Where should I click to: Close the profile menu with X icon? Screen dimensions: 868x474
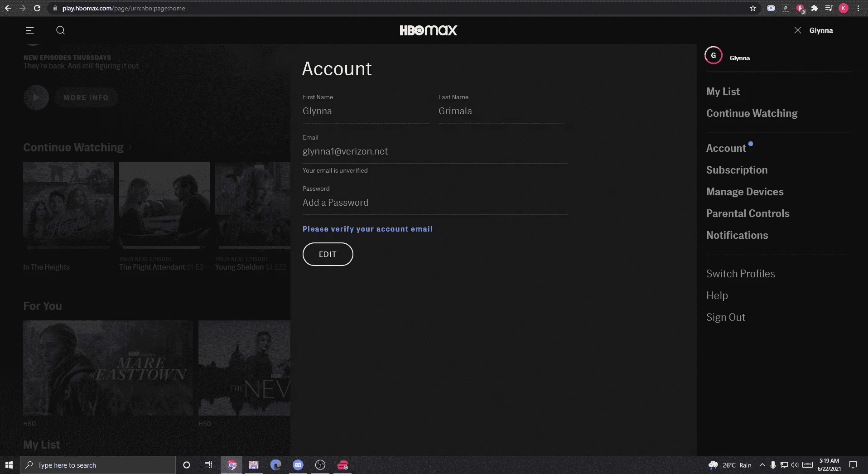click(798, 30)
